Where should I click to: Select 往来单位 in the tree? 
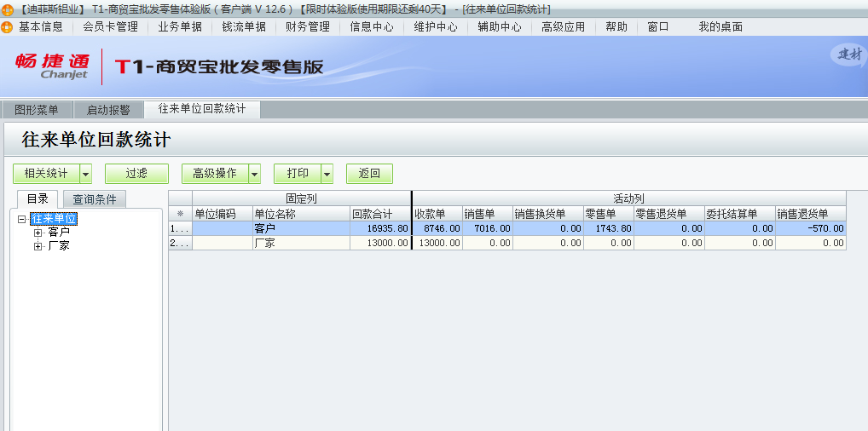54,219
